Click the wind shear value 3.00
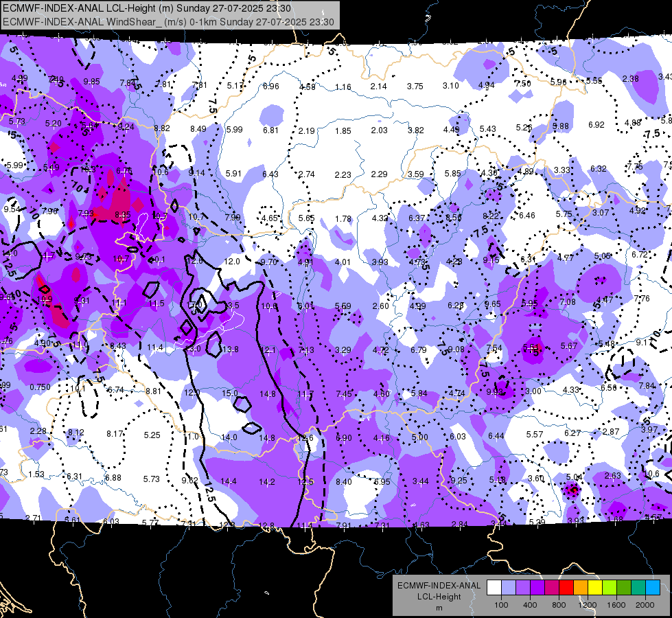 533,391
